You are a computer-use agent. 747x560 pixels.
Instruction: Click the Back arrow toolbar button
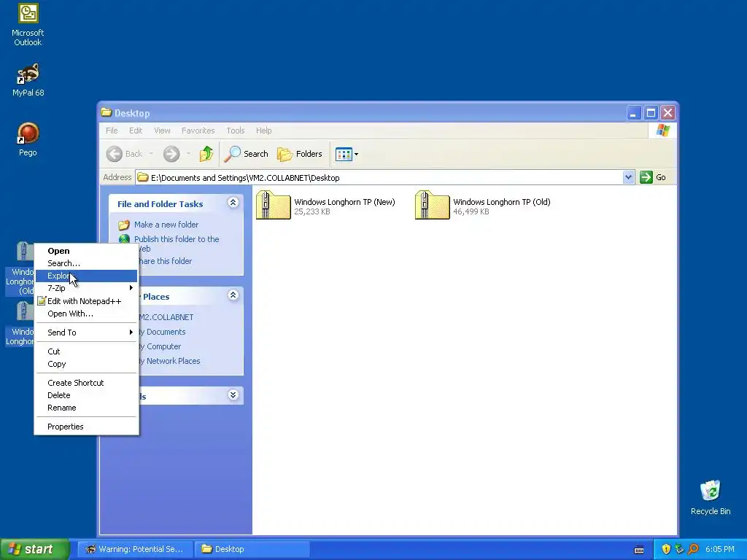[x=124, y=154]
